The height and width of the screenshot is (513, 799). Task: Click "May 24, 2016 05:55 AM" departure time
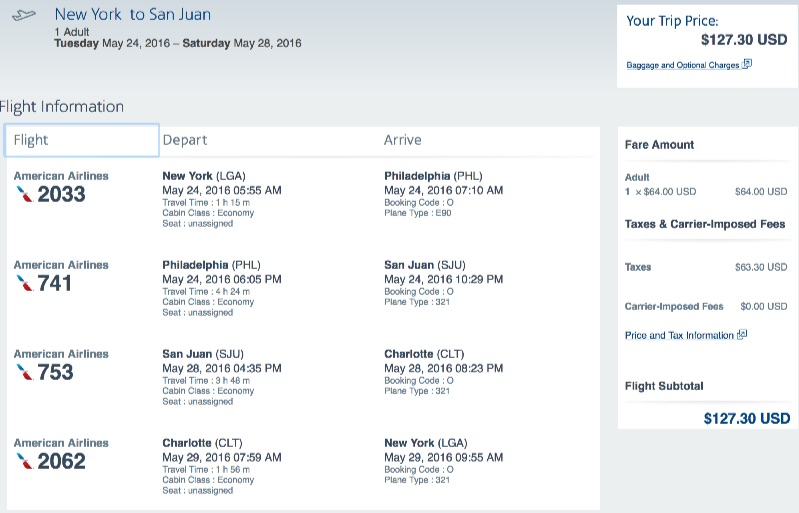click(222, 191)
